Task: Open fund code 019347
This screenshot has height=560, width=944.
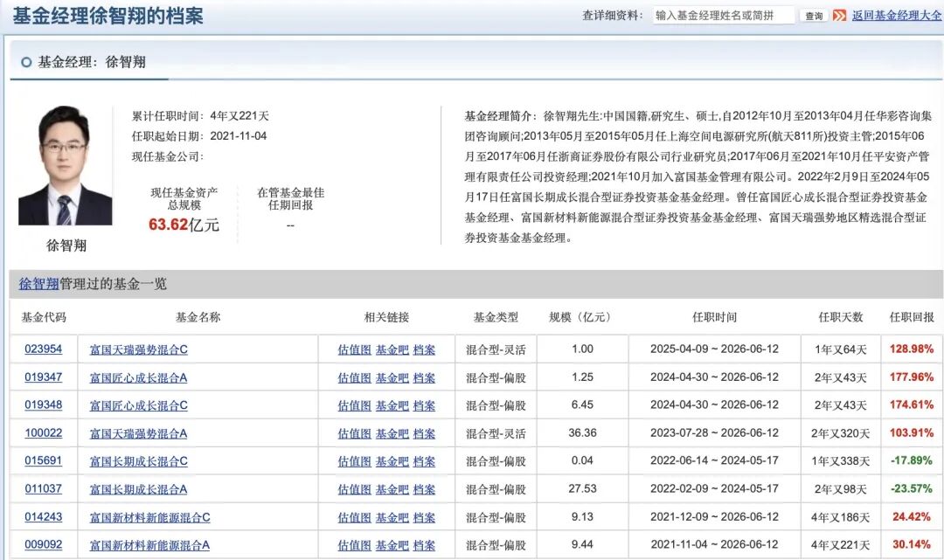Action: [44, 377]
